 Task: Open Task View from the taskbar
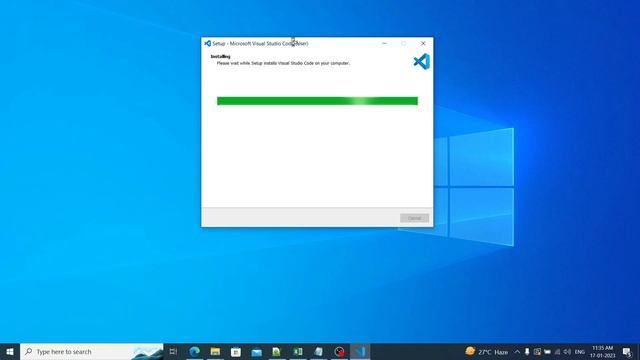[x=173, y=351]
